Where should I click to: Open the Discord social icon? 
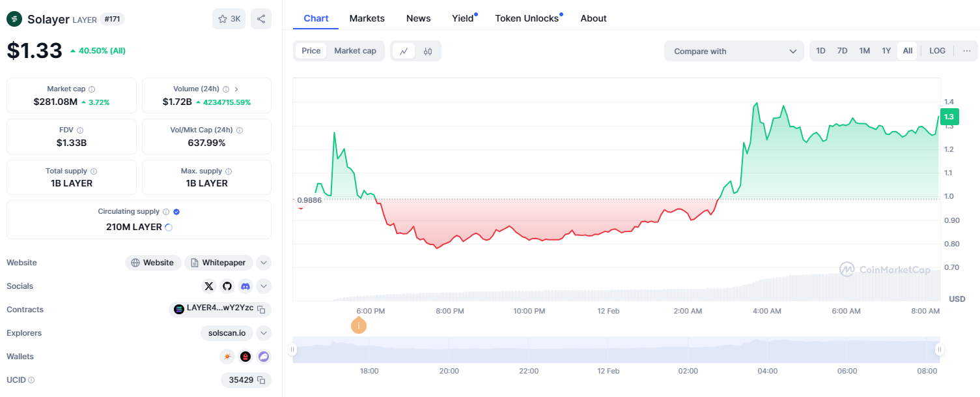[245, 286]
